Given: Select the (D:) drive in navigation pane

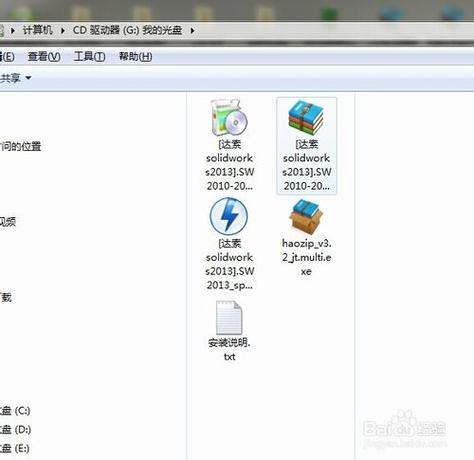Looking at the screenshot, I should [x=15, y=429].
